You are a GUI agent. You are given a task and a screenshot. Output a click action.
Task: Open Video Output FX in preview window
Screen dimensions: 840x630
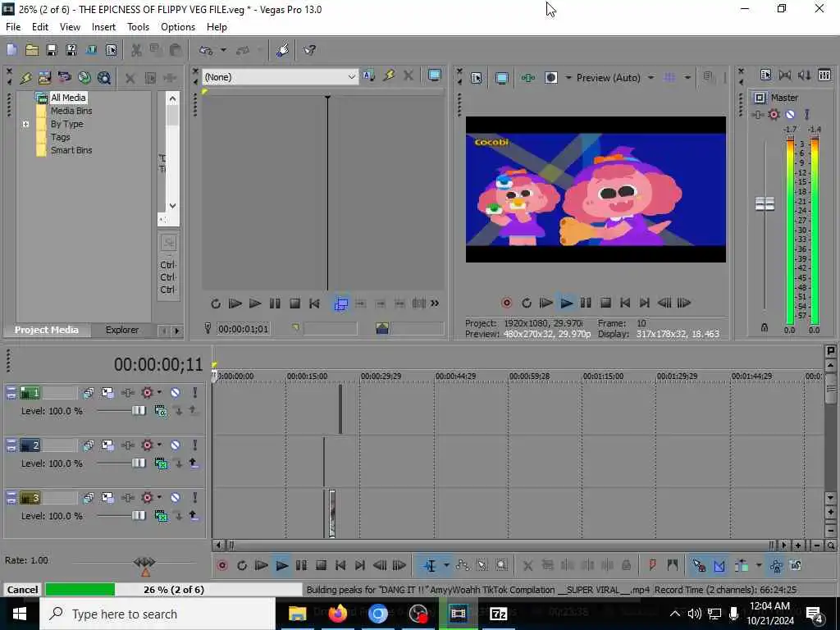tap(527, 78)
